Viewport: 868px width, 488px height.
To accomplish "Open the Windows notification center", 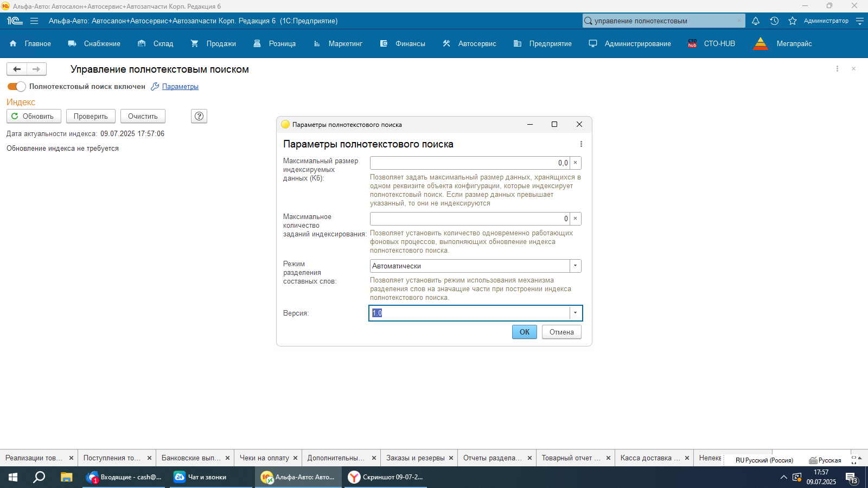I will [x=852, y=477].
